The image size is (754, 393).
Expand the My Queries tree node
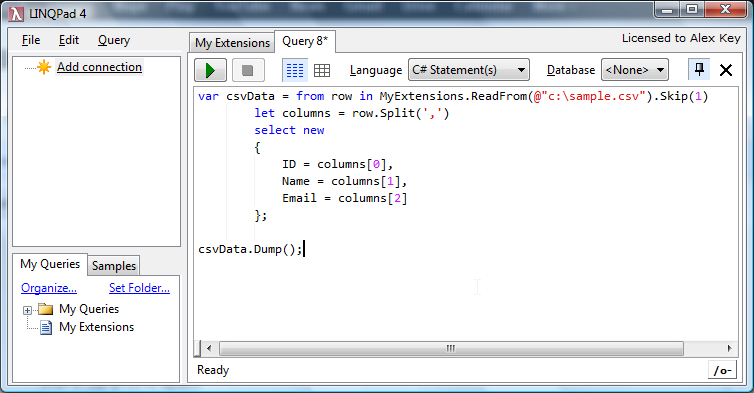click(27, 310)
